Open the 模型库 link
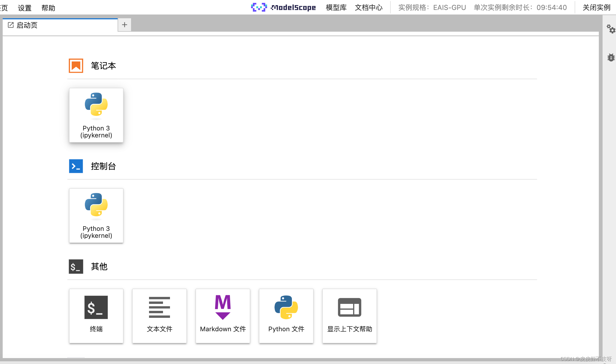Screen dimensions: 616x364 tap(336, 8)
